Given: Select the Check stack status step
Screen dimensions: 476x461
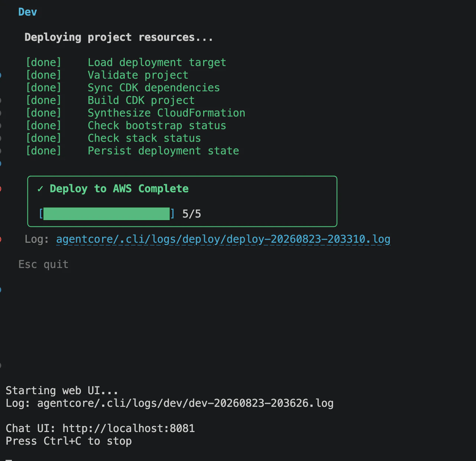Looking at the screenshot, I should (x=144, y=138).
